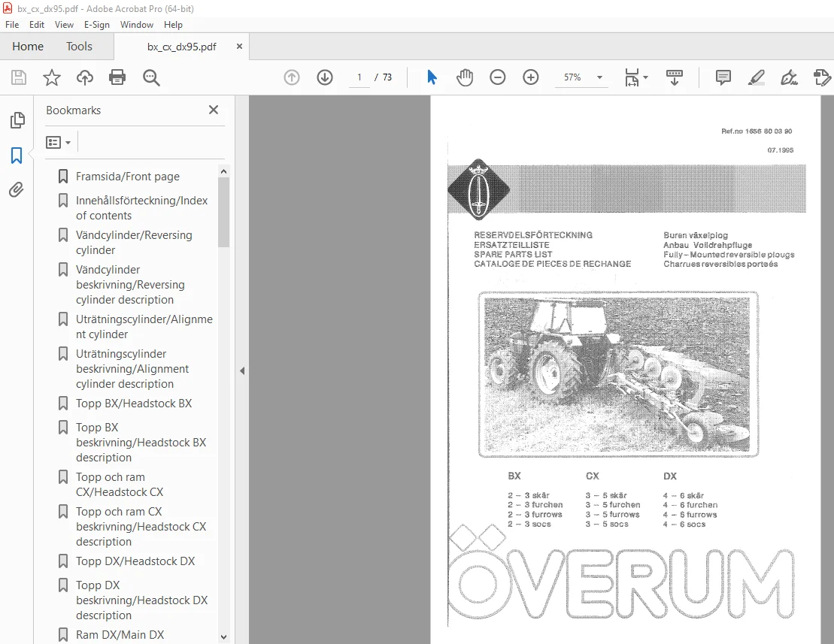Toggle the Bookmarks panel icon in sidebar

click(x=17, y=156)
